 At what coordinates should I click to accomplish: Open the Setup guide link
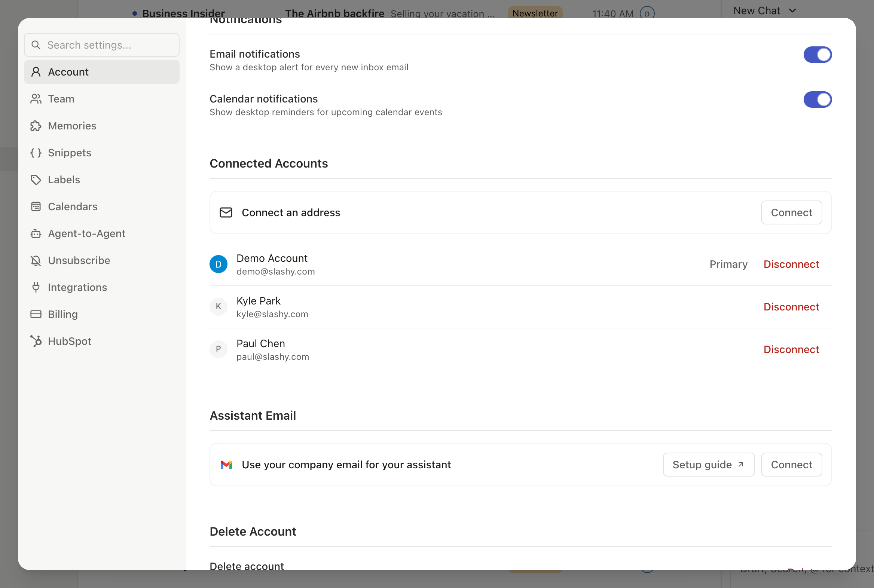click(x=709, y=465)
